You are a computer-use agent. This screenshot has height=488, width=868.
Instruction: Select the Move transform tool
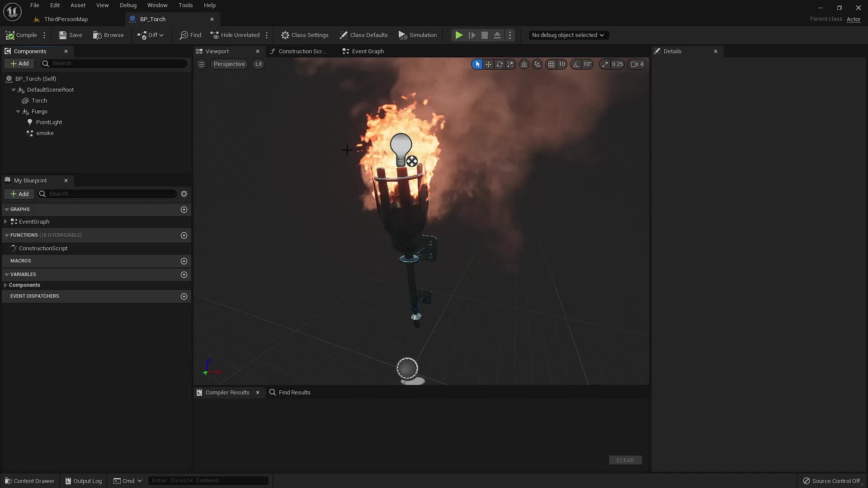(488, 64)
